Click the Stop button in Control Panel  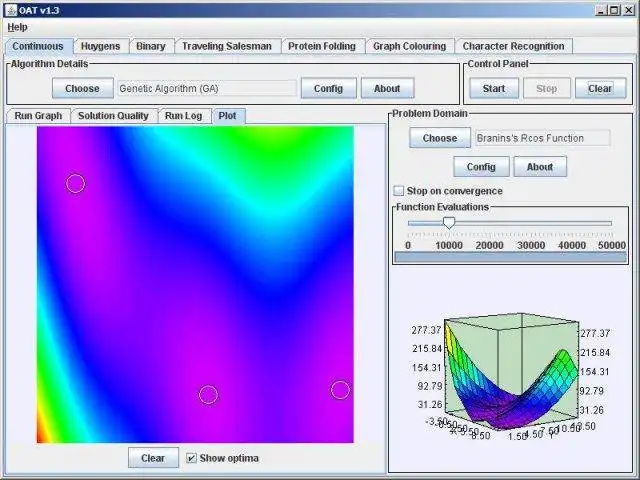547,88
